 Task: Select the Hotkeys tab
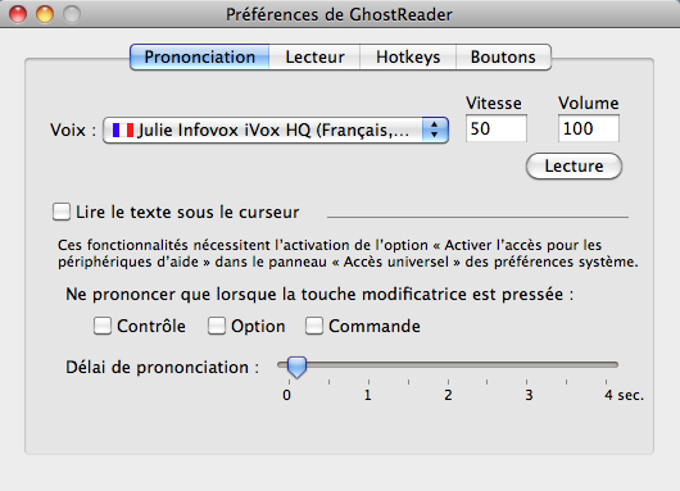coord(408,57)
